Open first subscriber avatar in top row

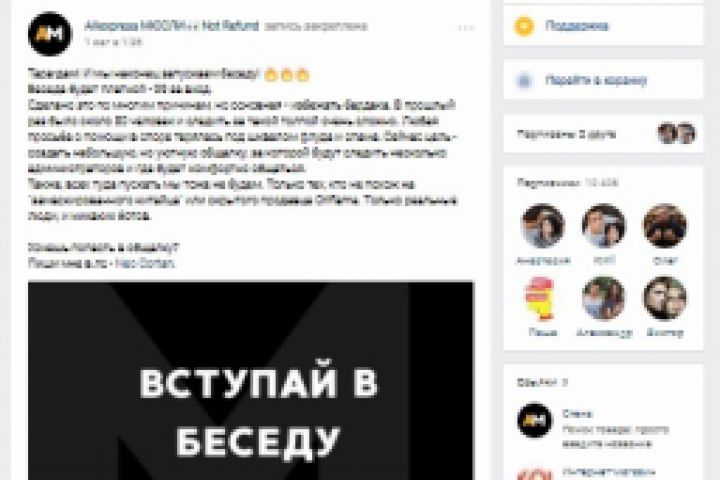[x=543, y=226]
